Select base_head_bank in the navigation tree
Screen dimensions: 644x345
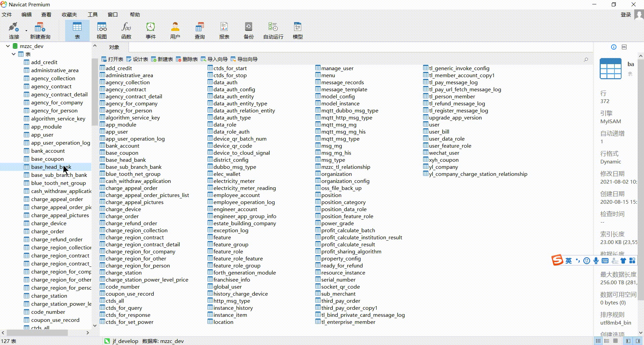pyautogui.click(x=51, y=167)
